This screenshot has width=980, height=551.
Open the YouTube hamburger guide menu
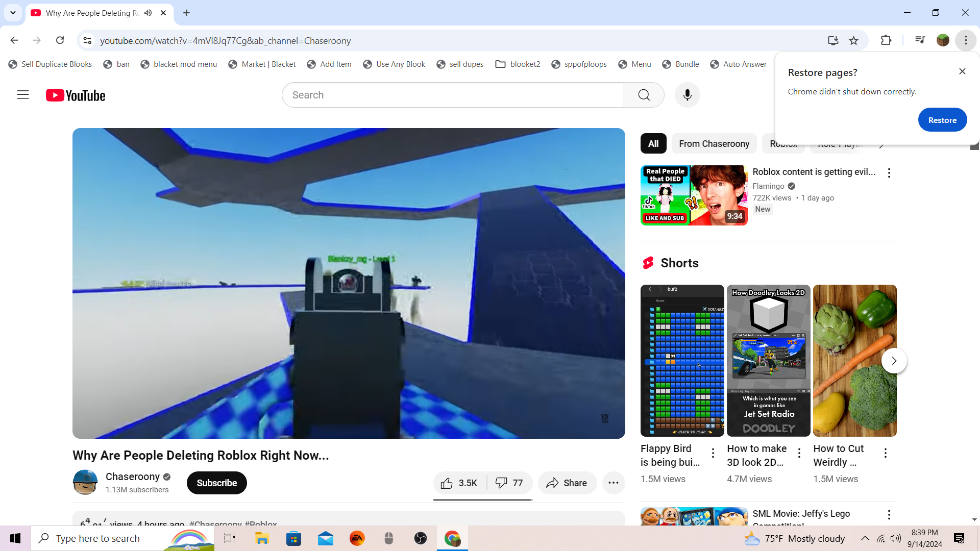pos(23,95)
